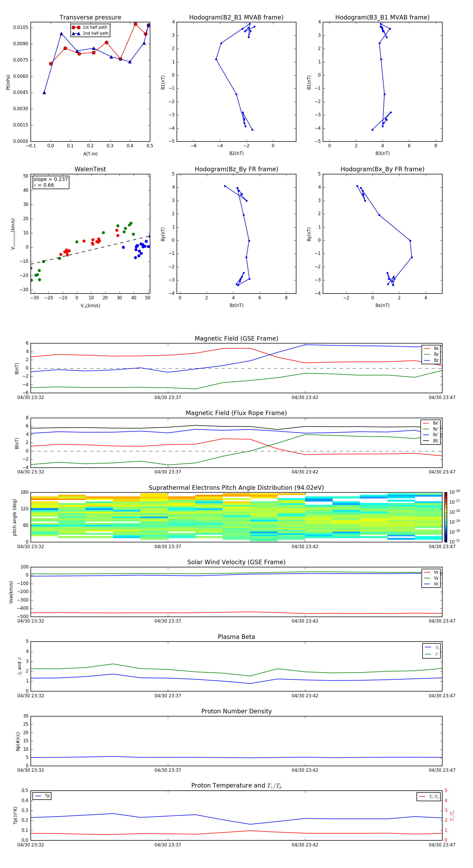
Task: Click 'Bx(nT)' x-axis label
Action: tap(382, 305)
